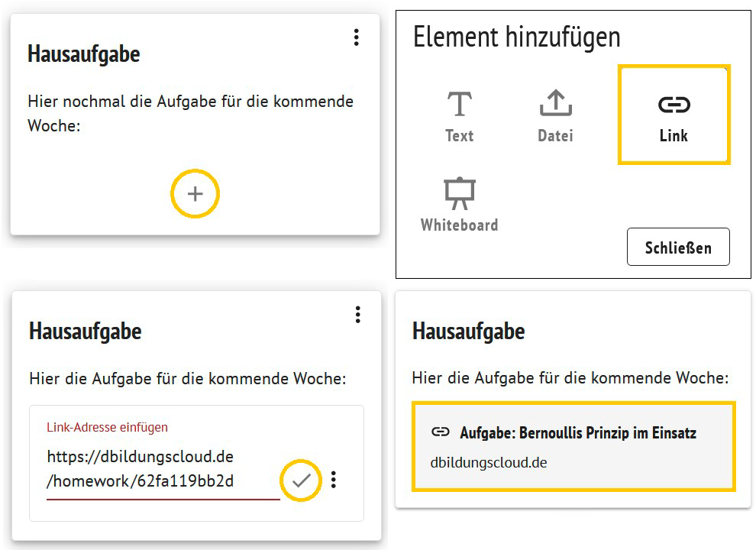Click the plus icon to add an element
Screen dimensions: 756x550
tap(195, 194)
